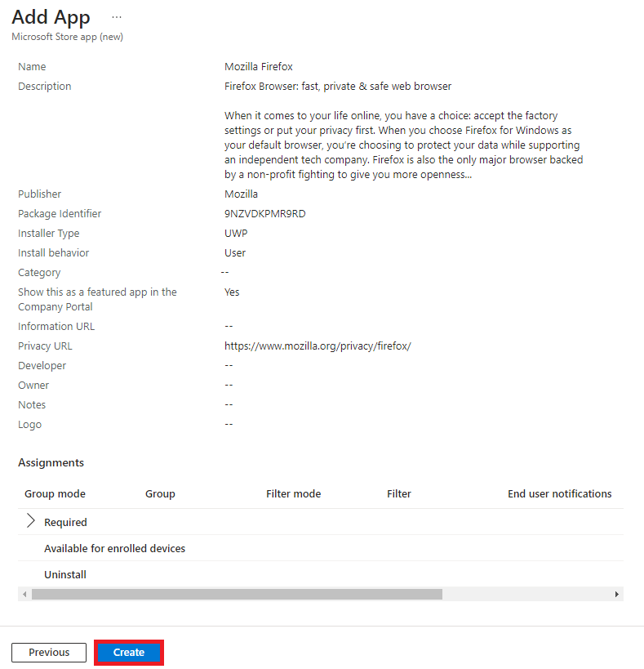Click the Privacy URL mozilla.org address
644x669 pixels.
point(318,346)
